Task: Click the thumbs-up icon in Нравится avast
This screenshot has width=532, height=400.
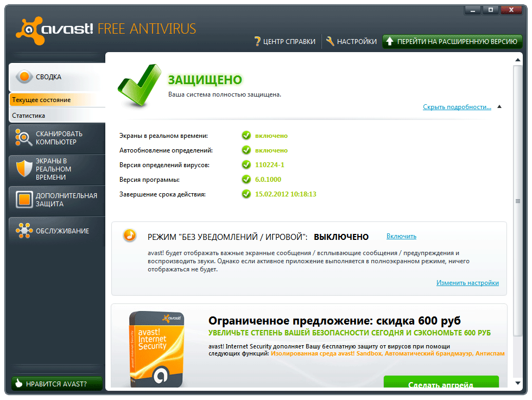Action: pos(19,384)
